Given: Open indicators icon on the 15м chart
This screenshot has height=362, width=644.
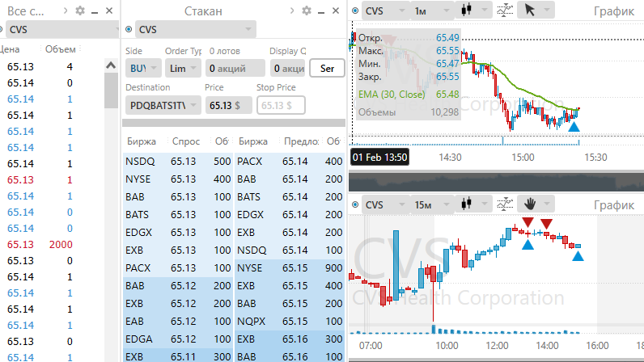Looking at the screenshot, I should [504, 204].
